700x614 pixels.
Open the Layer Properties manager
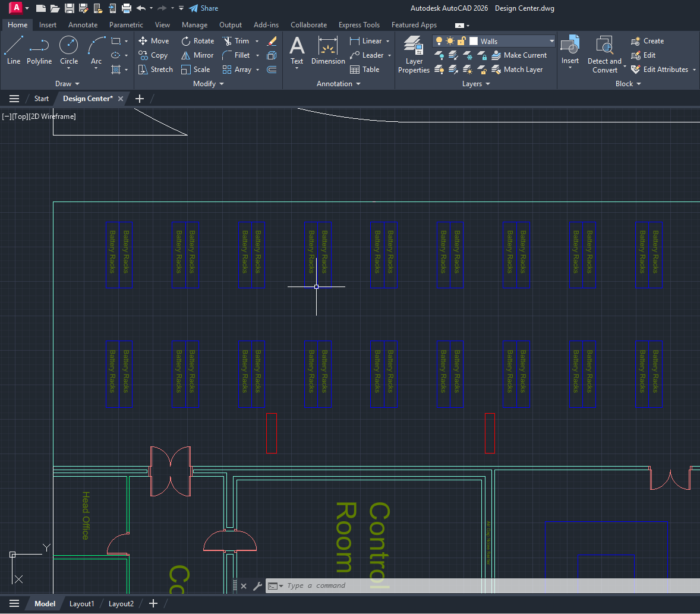coord(414,55)
